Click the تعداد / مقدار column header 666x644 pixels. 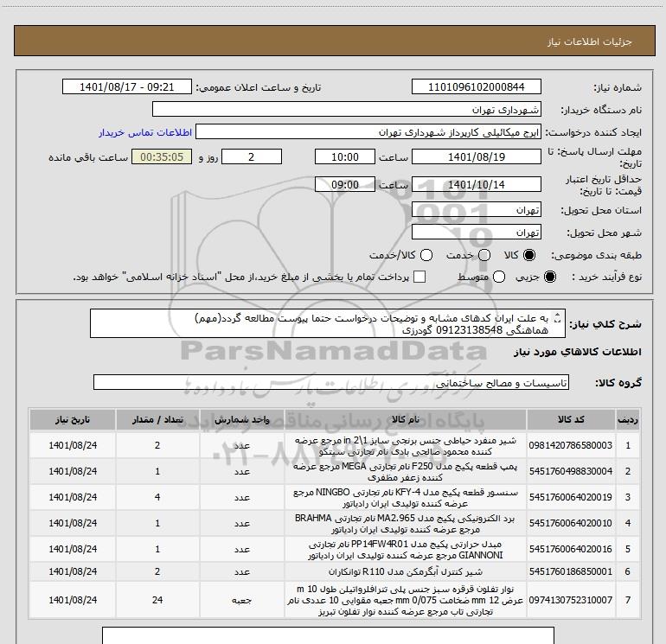pyautogui.click(x=157, y=419)
